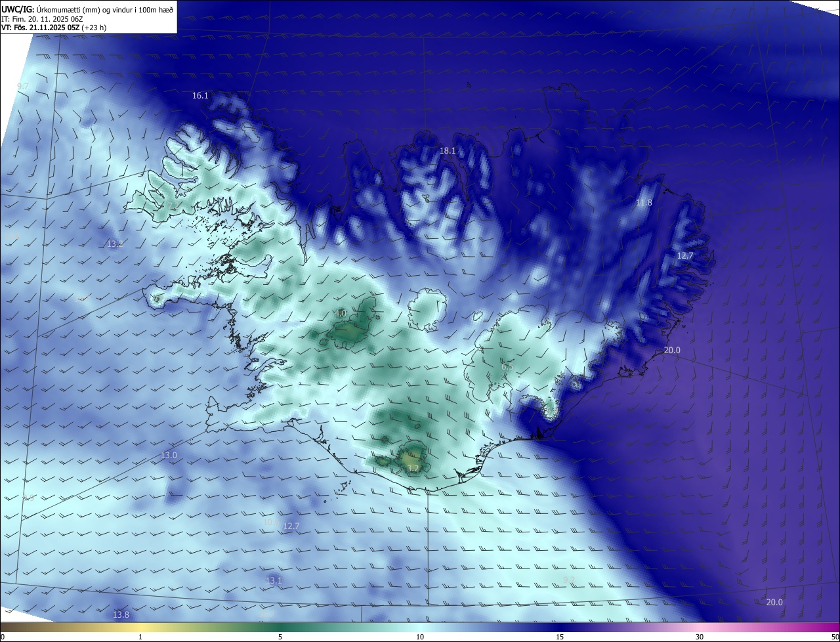The height and width of the screenshot is (642, 840).
Task: Click the 20.0 value just above the colorbar
Action: [774, 603]
